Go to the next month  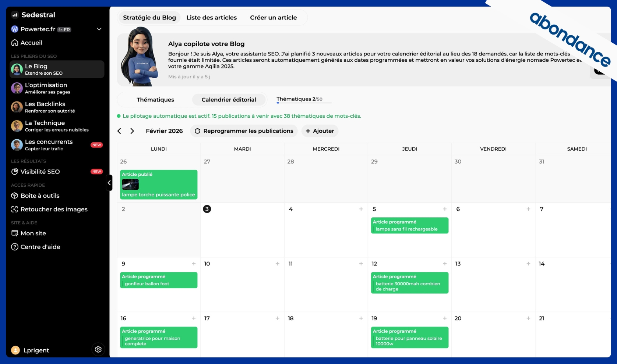pyautogui.click(x=132, y=131)
